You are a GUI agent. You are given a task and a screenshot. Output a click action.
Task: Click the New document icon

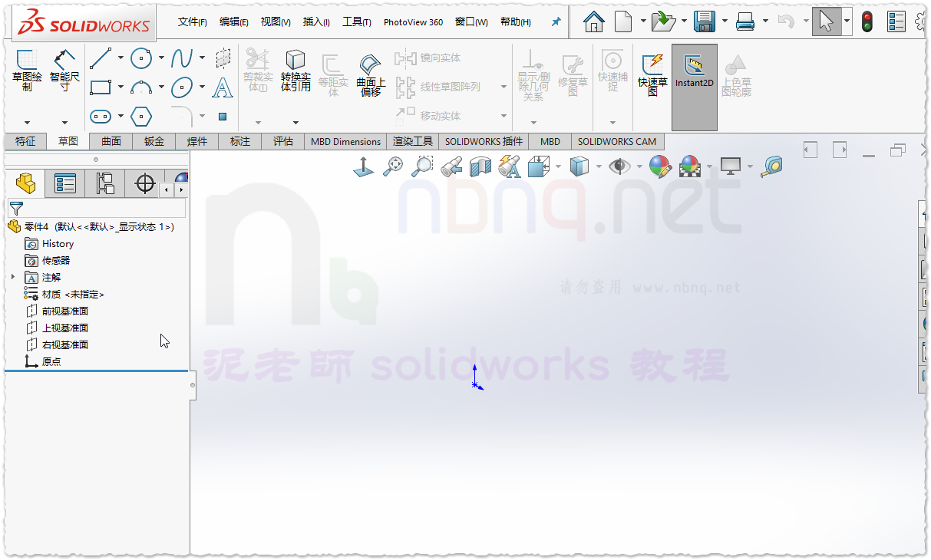click(623, 21)
